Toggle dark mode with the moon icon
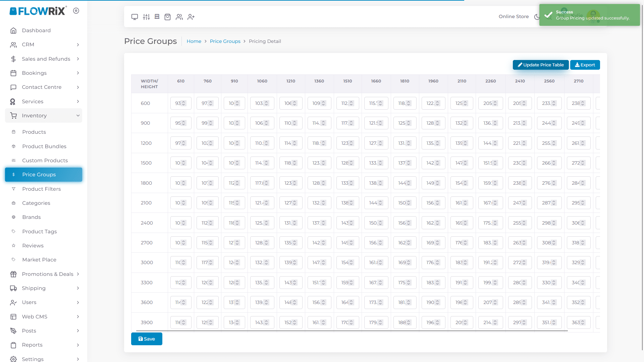Image resolution: width=644 pixels, height=362 pixels. coord(537,17)
